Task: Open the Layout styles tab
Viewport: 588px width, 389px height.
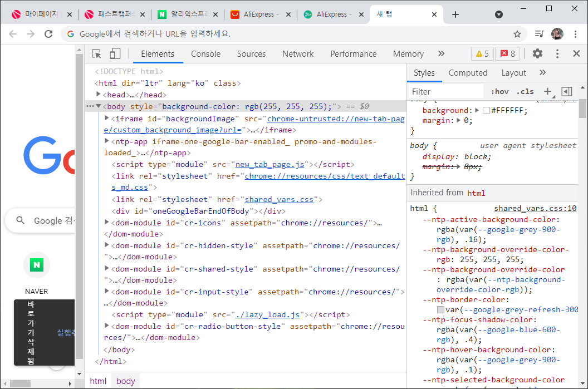Action: point(514,73)
